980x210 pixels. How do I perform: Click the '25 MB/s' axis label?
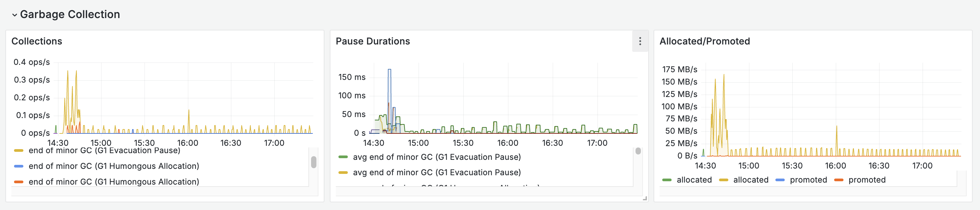click(681, 144)
